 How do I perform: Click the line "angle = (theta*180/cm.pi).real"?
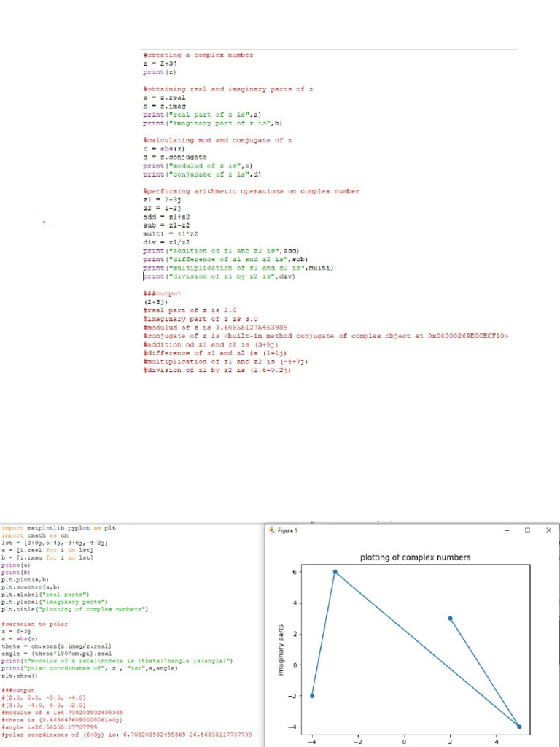(55, 654)
